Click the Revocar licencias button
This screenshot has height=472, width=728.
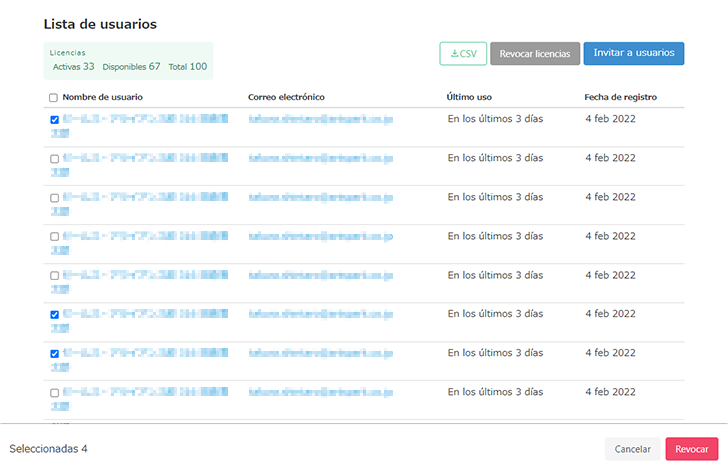coord(535,54)
